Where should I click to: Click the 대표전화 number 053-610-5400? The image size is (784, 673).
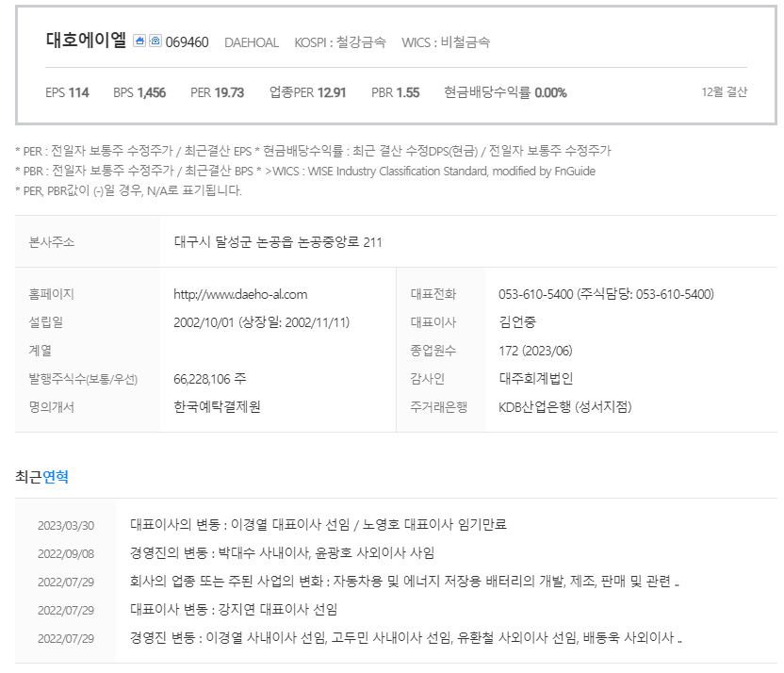tap(535, 294)
